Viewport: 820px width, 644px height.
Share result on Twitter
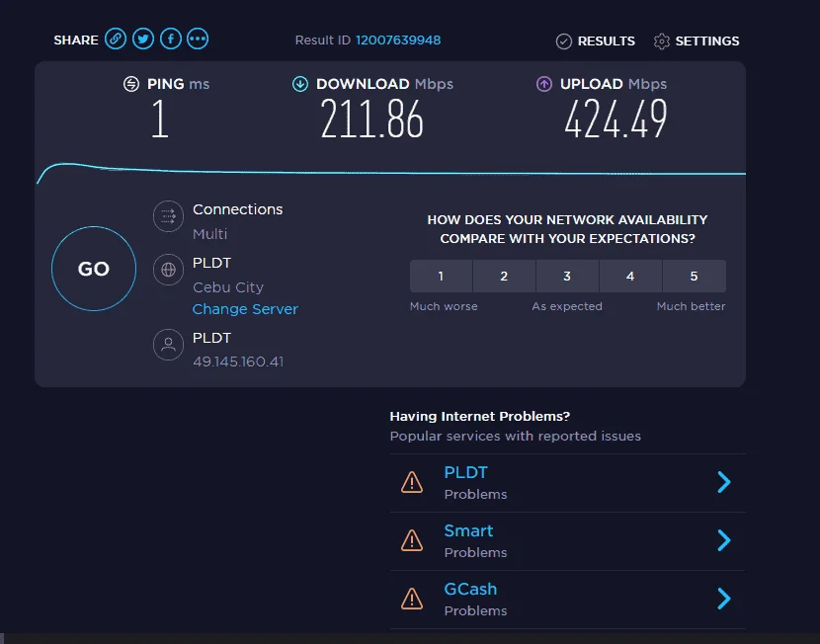(143, 40)
